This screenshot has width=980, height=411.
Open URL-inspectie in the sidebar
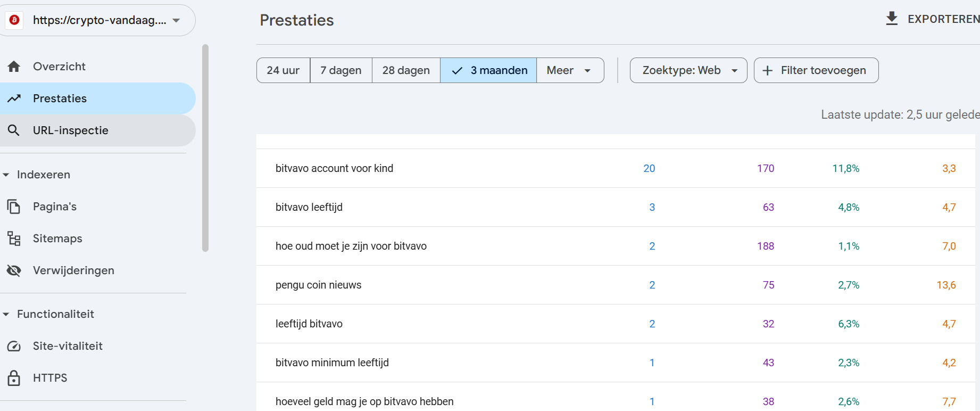coord(98,130)
